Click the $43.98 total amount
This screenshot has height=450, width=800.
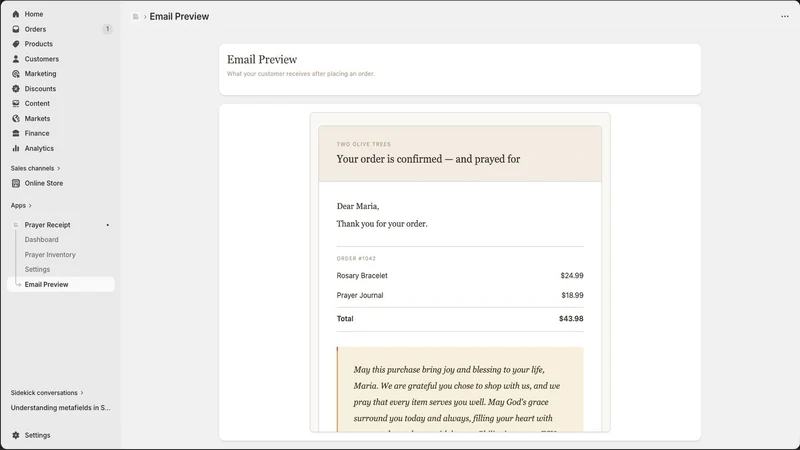[571, 319]
